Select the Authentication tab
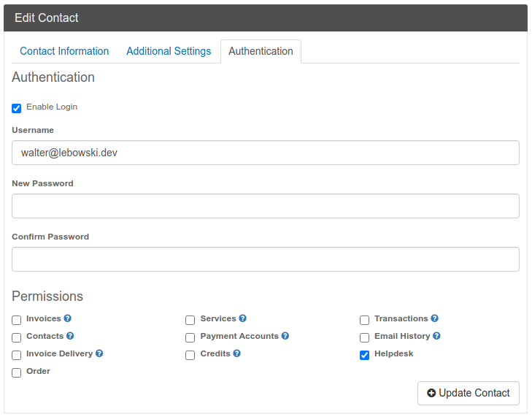The height and width of the screenshot is (417, 532). [x=261, y=51]
